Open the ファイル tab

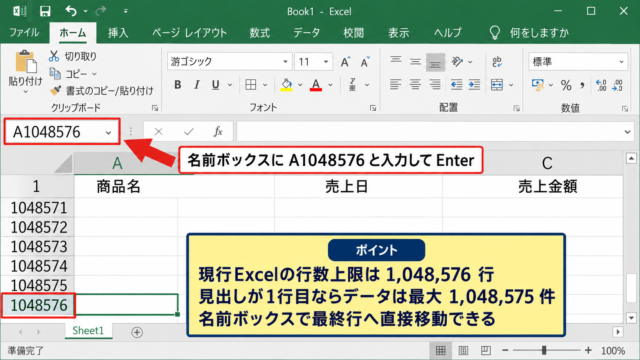pos(24,33)
